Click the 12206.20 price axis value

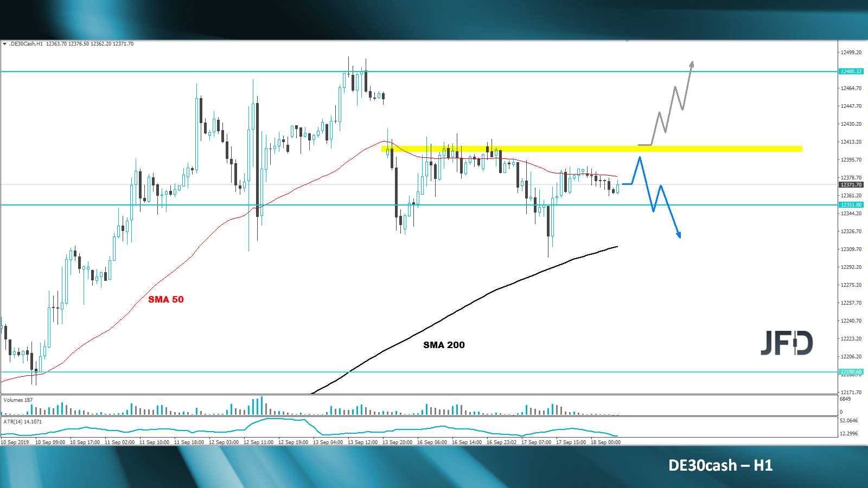pos(851,357)
